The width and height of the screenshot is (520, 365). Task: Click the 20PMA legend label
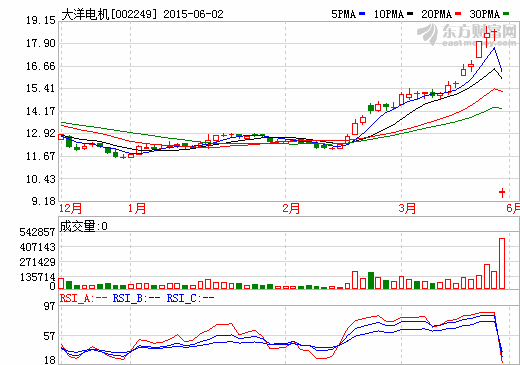(x=436, y=14)
